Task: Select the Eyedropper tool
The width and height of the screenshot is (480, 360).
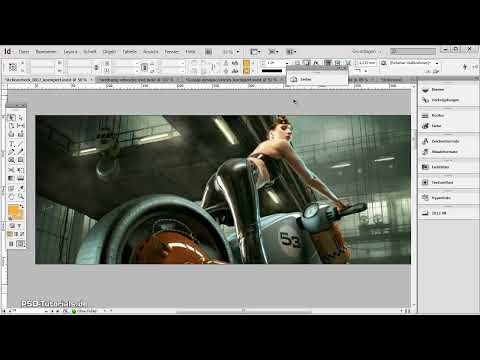Action: (x=21, y=188)
